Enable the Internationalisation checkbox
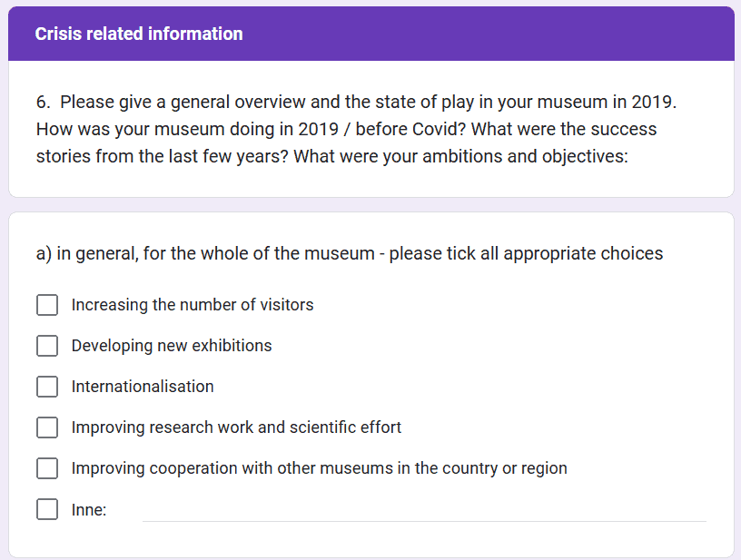Viewport: 741px width, 560px height. (47, 387)
